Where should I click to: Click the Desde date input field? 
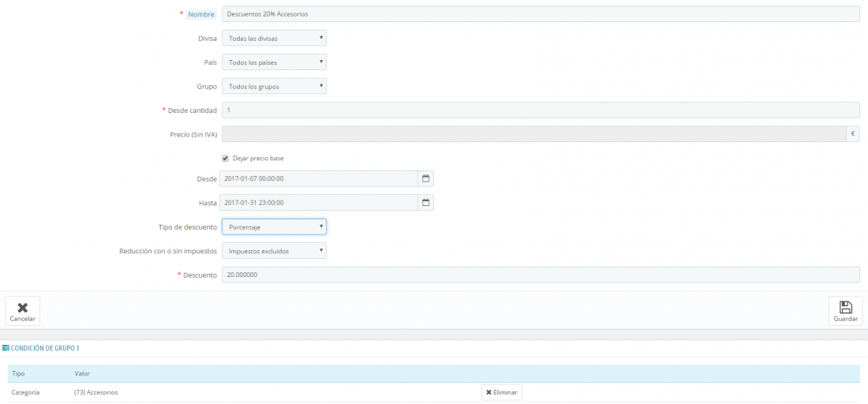[319, 179]
